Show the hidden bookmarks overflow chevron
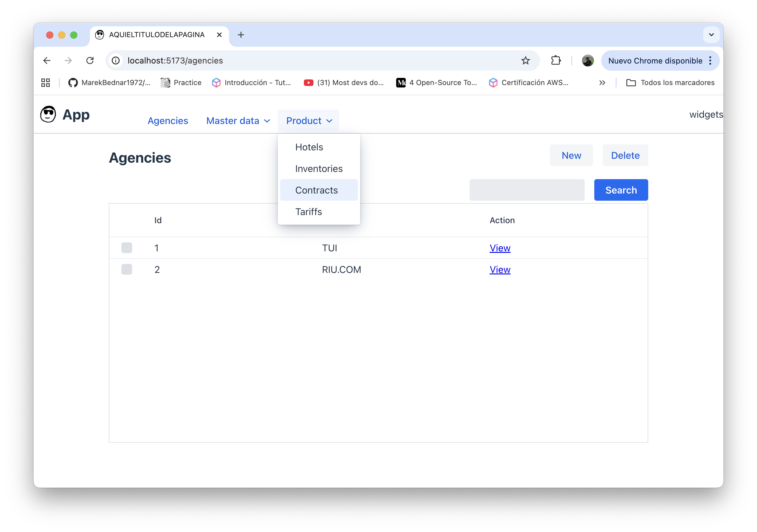757x532 pixels. [602, 83]
